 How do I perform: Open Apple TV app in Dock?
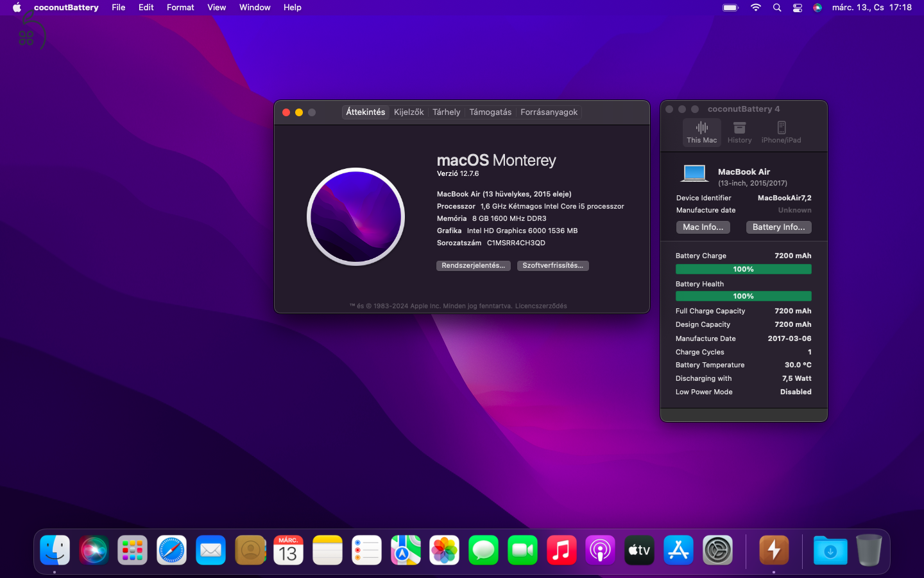640,550
